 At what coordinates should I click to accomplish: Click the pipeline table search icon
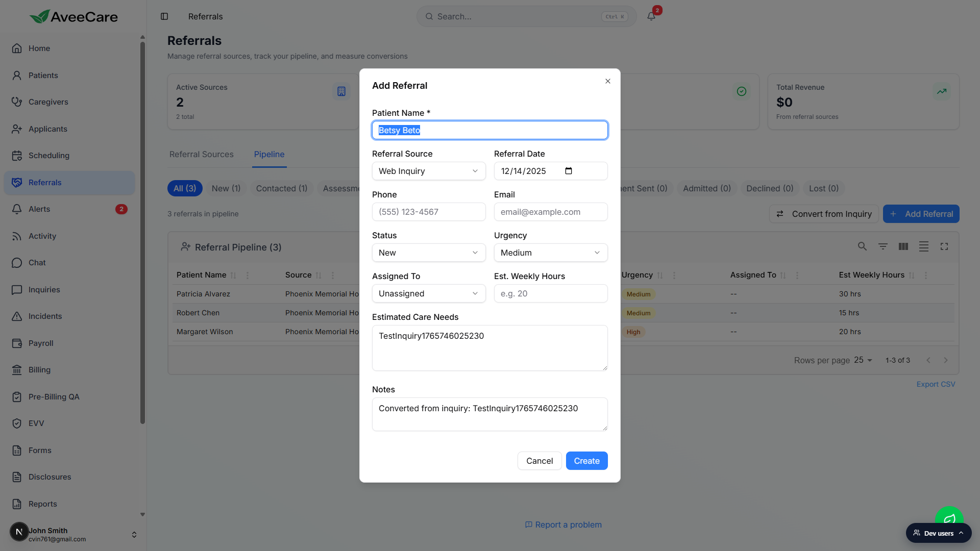(x=862, y=246)
